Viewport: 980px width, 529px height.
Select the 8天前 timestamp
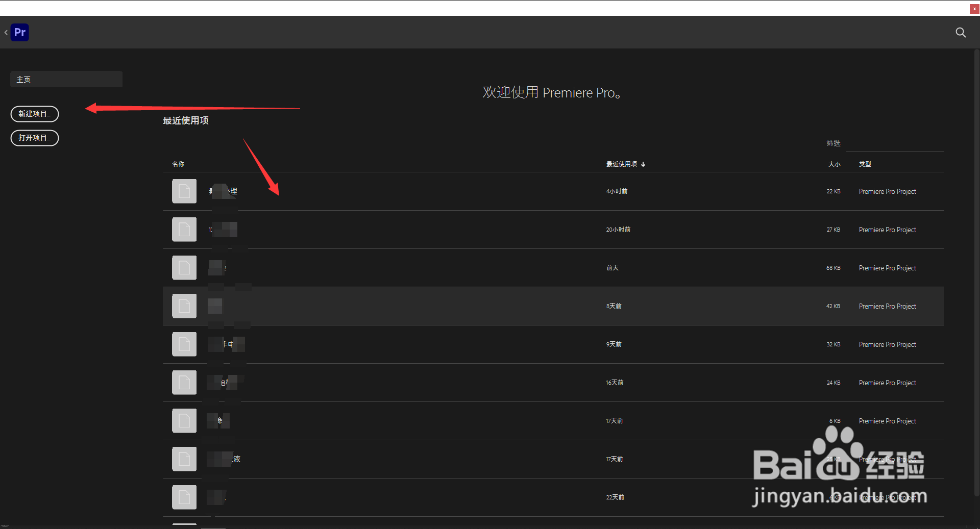click(614, 306)
